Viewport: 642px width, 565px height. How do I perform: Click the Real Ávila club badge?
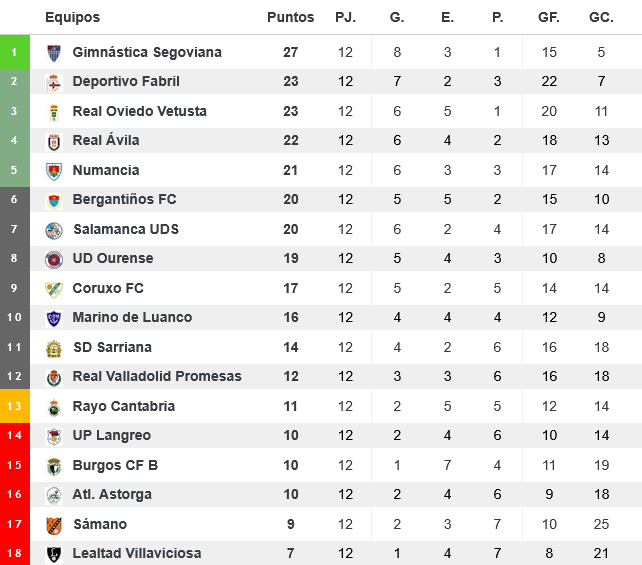(54, 141)
